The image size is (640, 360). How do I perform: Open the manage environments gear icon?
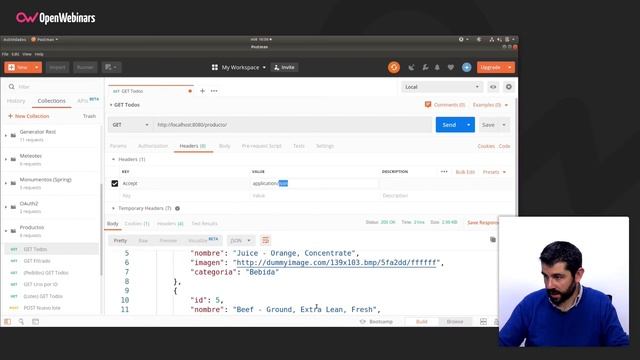click(509, 87)
